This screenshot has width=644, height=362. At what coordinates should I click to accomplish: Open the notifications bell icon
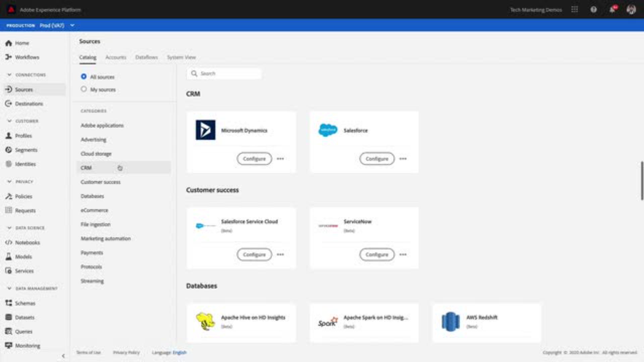pos(612,9)
